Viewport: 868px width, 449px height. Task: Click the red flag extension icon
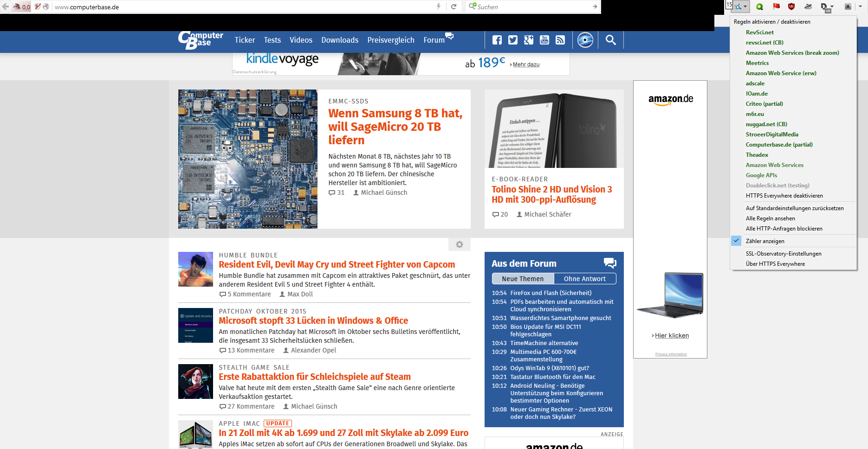pos(776,6)
